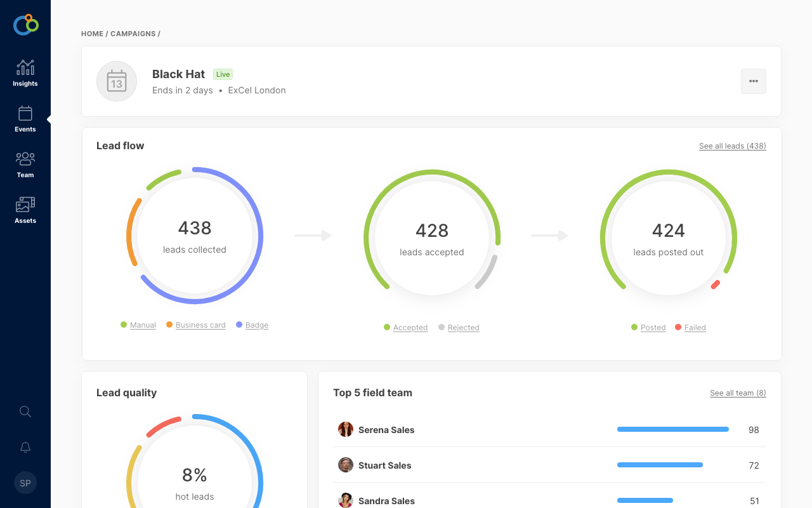
Task: Go to HOME breadcrumb
Action: [x=92, y=34]
